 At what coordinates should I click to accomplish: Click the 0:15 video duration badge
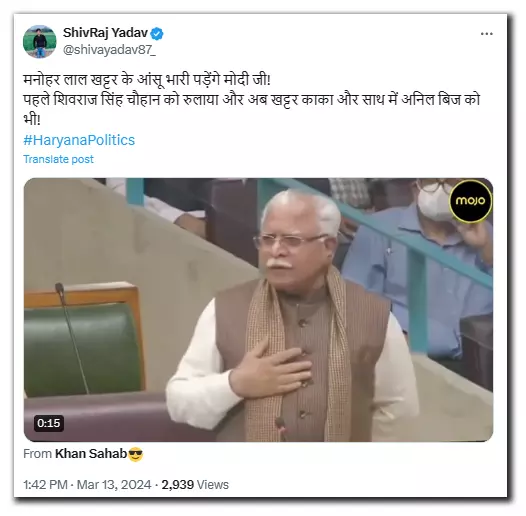click(x=49, y=423)
